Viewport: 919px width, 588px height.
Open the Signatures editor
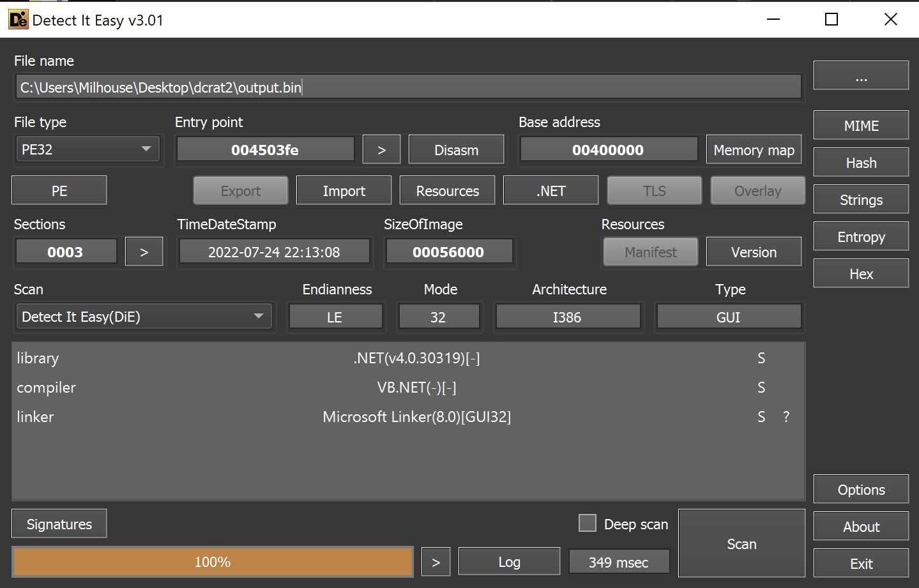pyautogui.click(x=59, y=524)
